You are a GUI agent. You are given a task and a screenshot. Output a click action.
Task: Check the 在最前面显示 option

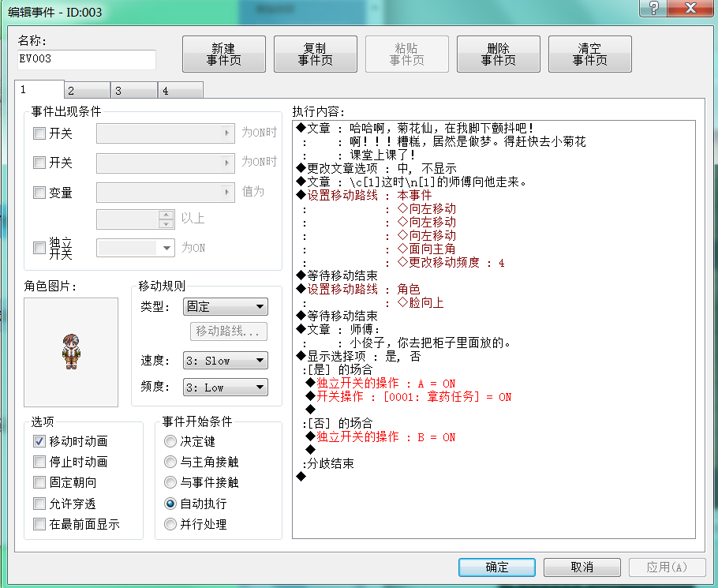[39, 524]
